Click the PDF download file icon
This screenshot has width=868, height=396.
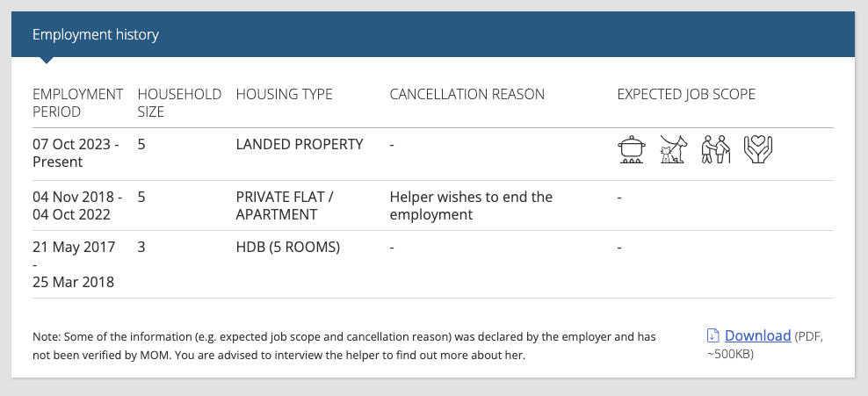click(x=713, y=335)
